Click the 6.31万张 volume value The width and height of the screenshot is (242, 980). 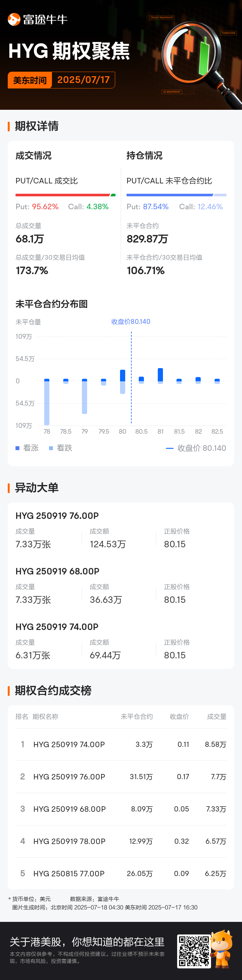pos(33,655)
